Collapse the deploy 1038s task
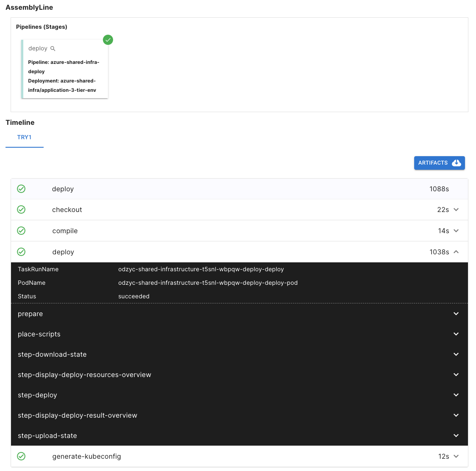This screenshot has height=471, width=476. pos(456,252)
